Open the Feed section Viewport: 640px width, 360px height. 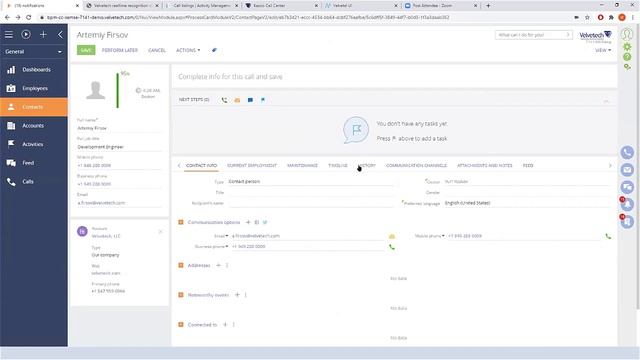click(34, 163)
